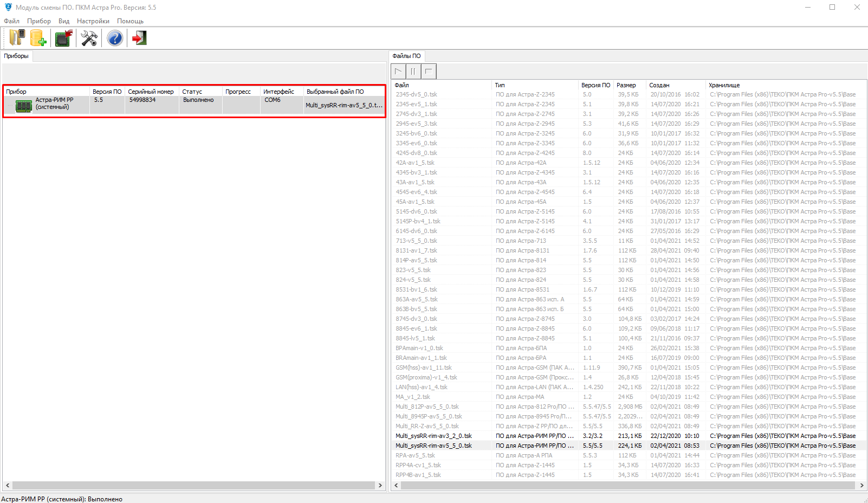
Task: Click the blue help question mark icon
Action: point(115,37)
